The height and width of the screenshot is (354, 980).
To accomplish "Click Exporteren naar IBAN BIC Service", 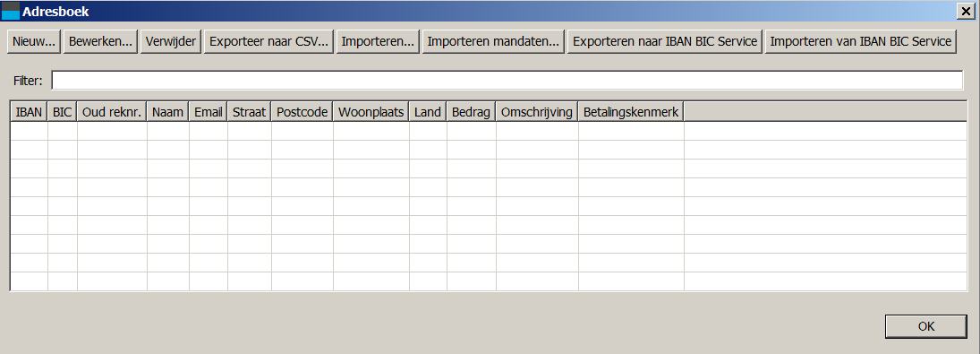I will pos(665,42).
